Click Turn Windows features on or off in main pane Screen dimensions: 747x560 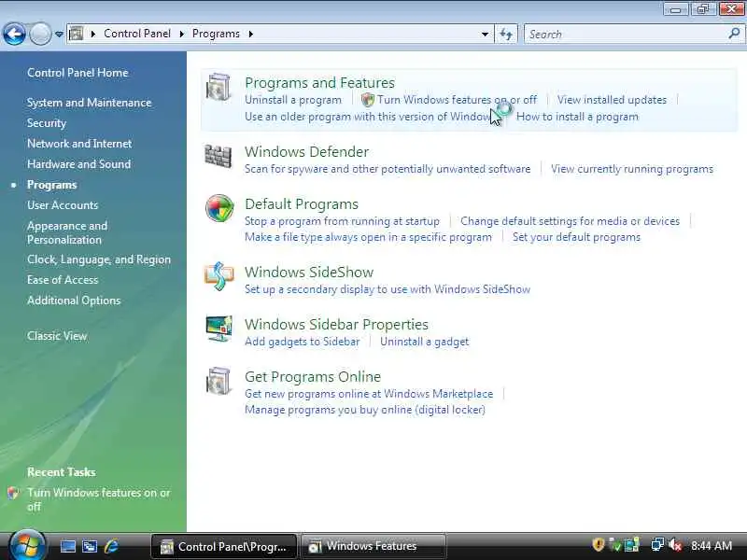tap(457, 100)
